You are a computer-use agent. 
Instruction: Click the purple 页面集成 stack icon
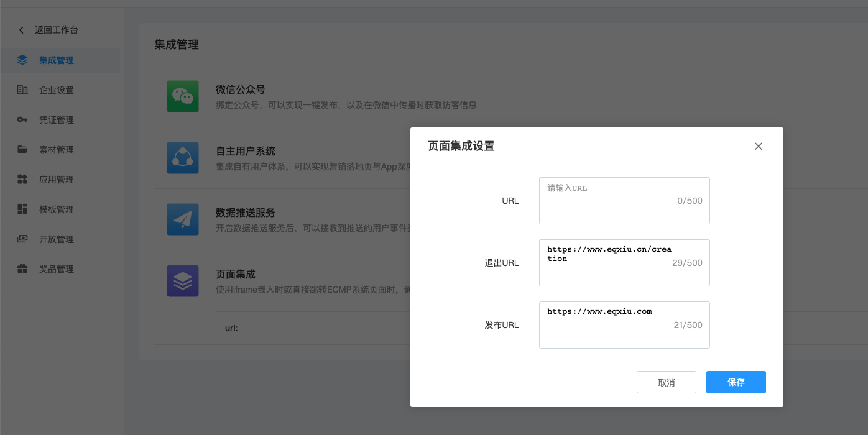183,281
